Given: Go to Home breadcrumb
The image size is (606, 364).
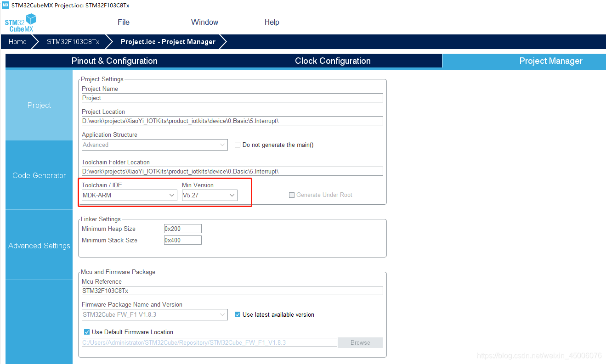Looking at the screenshot, I should click(17, 42).
